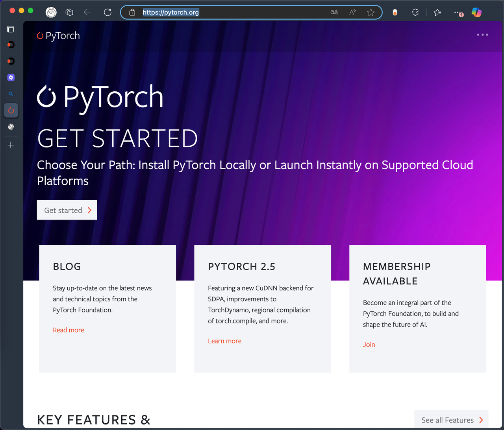The height and width of the screenshot is (430, 504).
Task: Switch to the search tab in sidebar
Action: 11,94
